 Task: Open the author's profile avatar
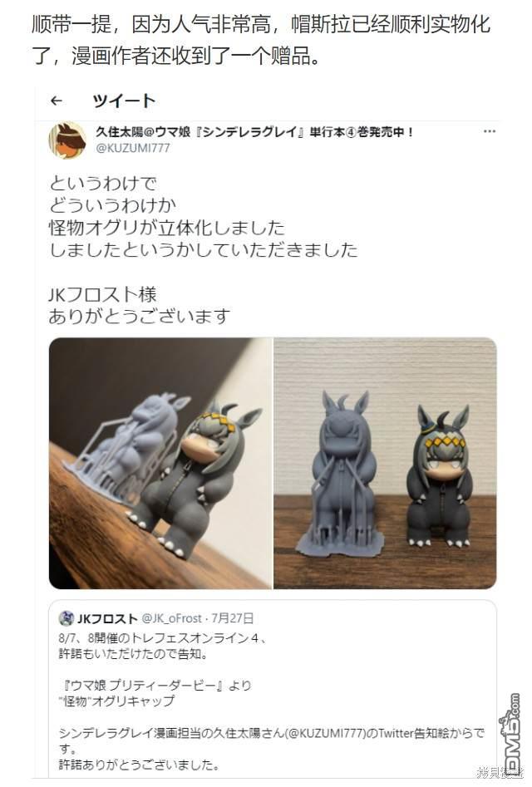(x=67, y=140)
